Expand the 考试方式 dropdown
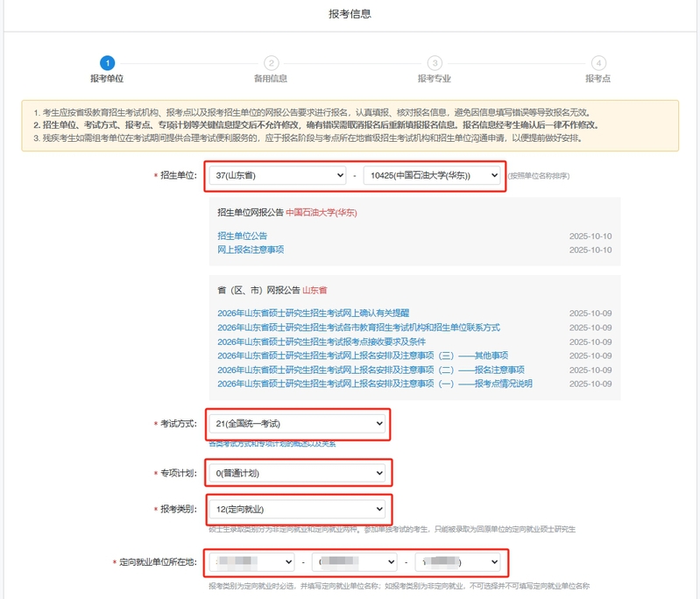The image size is (700, 599). pyautogui.click(x=297, y=425)
